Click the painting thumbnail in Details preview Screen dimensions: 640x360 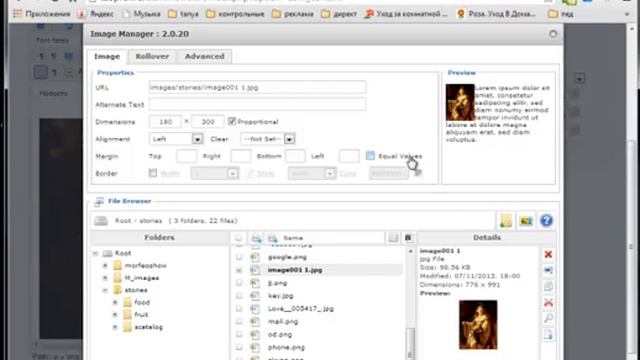click(x=478, y=325)
